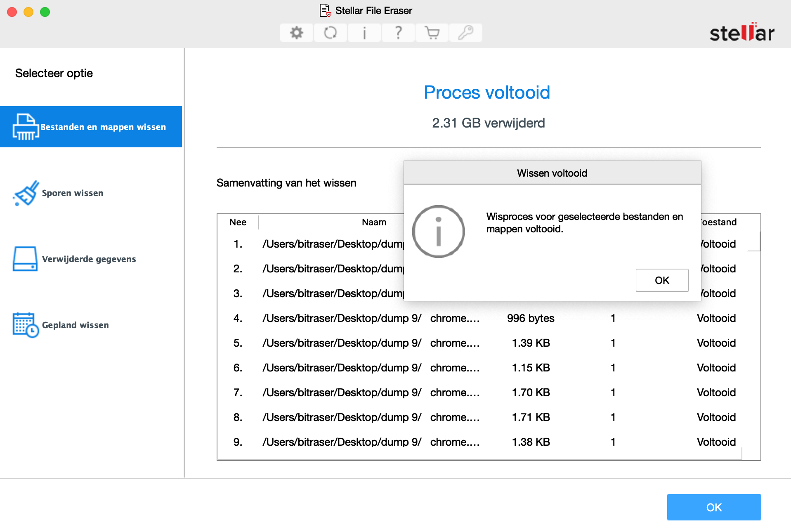Select row 2 path in the summary table
This screenshot has width=791, height=532.
(x=333, y=269)
